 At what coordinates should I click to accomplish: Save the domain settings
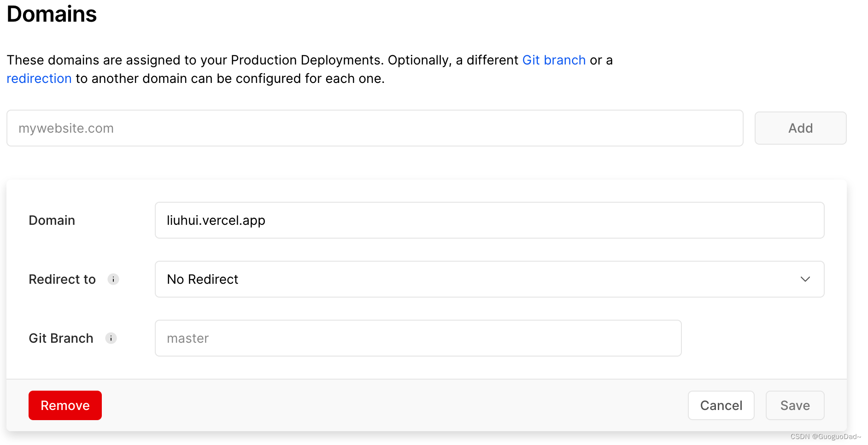[794, 405]
